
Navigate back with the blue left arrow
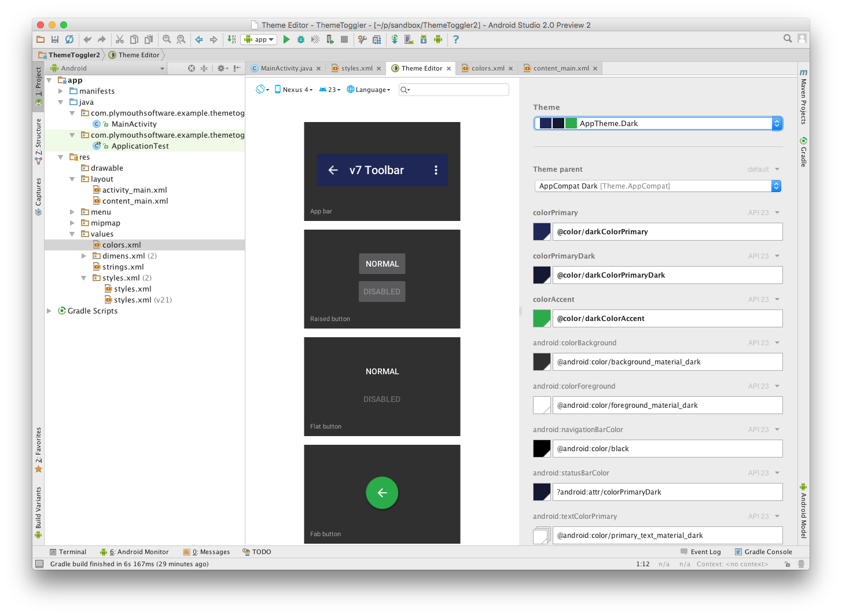coord(199,39)
